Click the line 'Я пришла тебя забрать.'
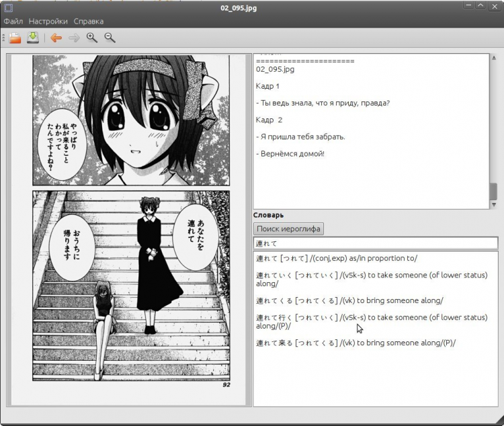The height and width of the screenshot is (426, 504). (300, 137)
